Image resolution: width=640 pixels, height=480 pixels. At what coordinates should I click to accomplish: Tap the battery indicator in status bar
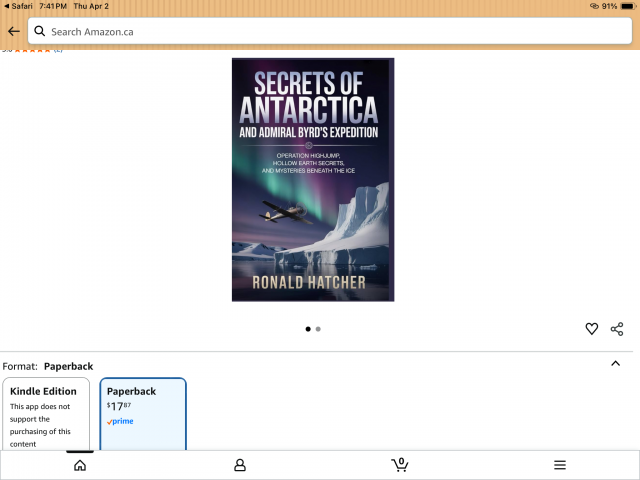pos(624,6)
